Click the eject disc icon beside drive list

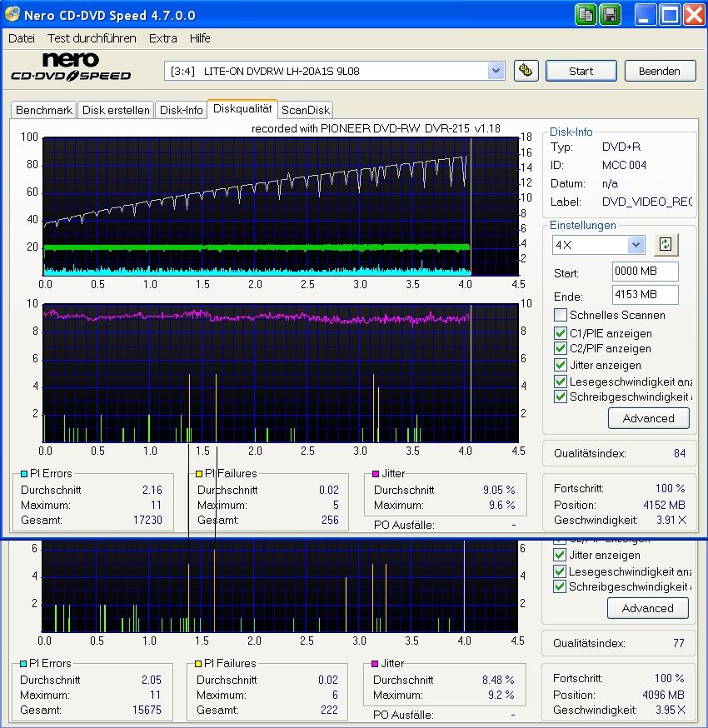525,71
